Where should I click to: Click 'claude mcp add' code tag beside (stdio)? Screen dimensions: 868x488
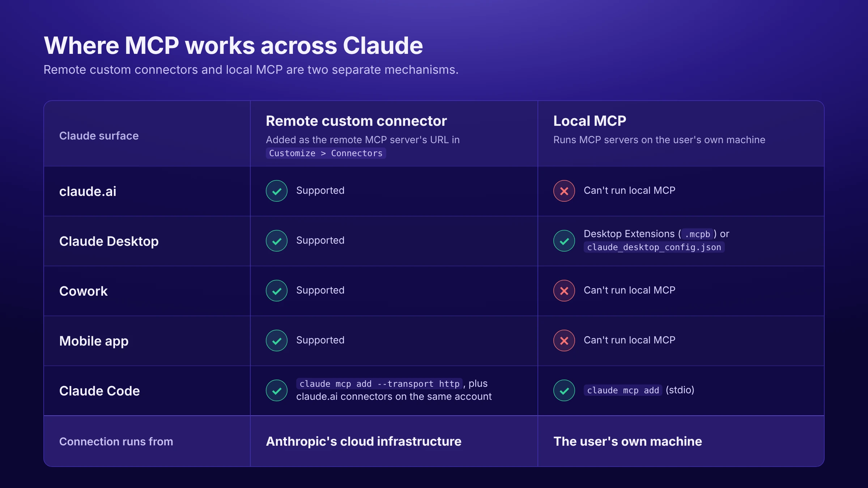(623, 390)
